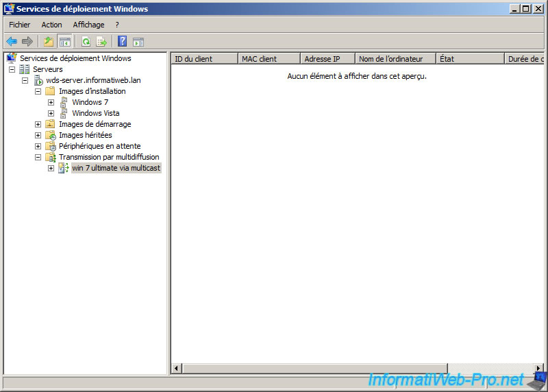Click the horizontal scrollbar right arrow

(x=538, y=368)
